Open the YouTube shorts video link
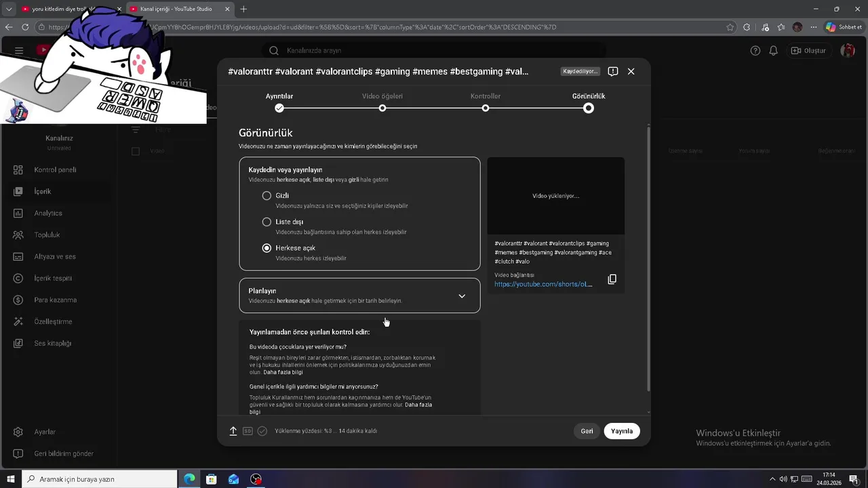The width and height of the screenshot is (868, 488). pos(543,285)
